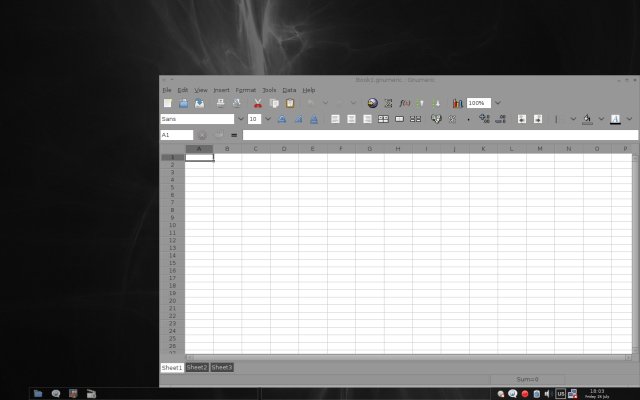Click the Save file icon
The image size is (640, 400).
coord(199,103)
